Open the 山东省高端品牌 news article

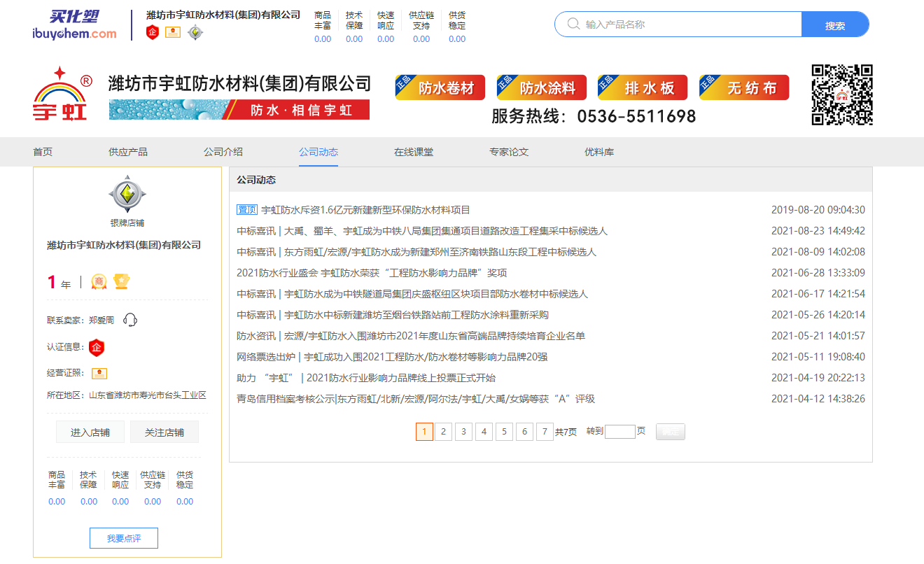click(x=411, y=336)
